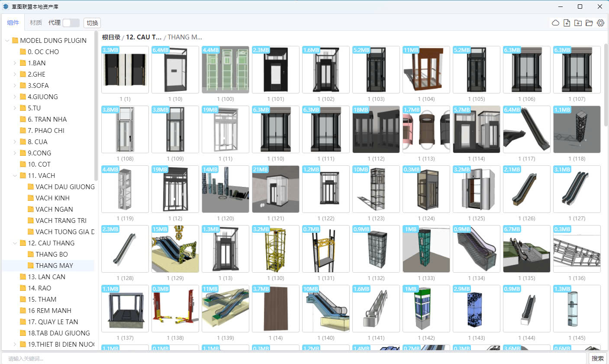The width and height of the screenshot is (609, 364).
Task: Click the 切换 button
Action: [92, 23]
